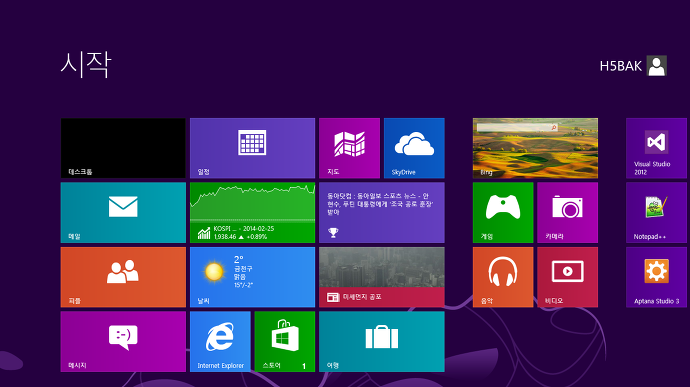Open the Mail (메일) tile

[x=123, y=213]
